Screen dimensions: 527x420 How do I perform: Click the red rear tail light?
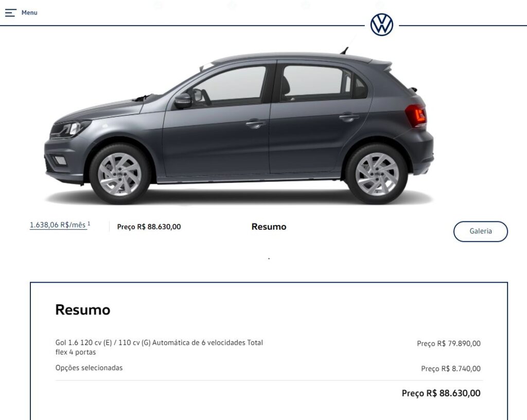tap(417, 116)
